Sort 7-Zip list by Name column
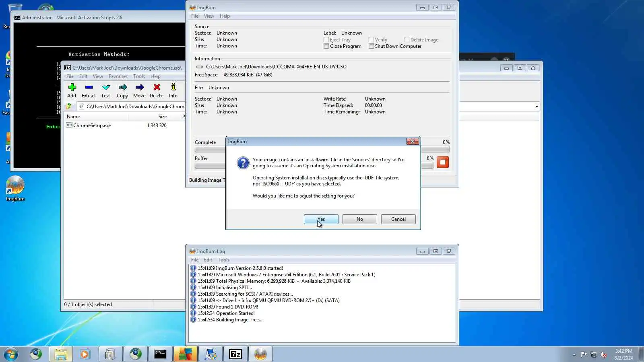The height and width of the screenshot is (362, 644). pos(97,117)
